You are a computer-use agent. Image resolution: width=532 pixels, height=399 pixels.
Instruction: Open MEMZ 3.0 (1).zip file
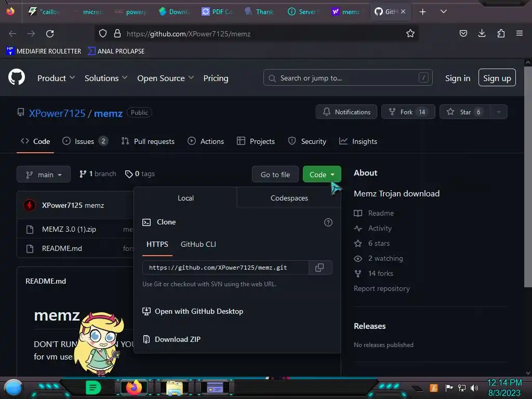point(69,229)
